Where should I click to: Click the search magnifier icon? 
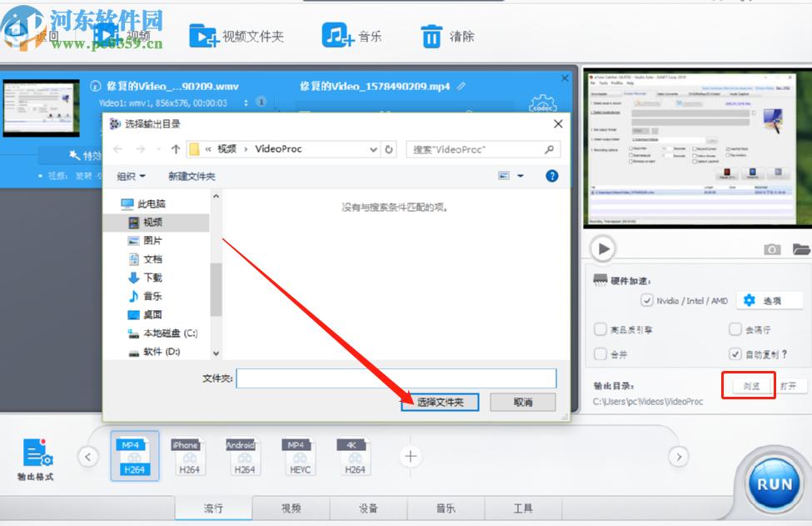point(549,150)
